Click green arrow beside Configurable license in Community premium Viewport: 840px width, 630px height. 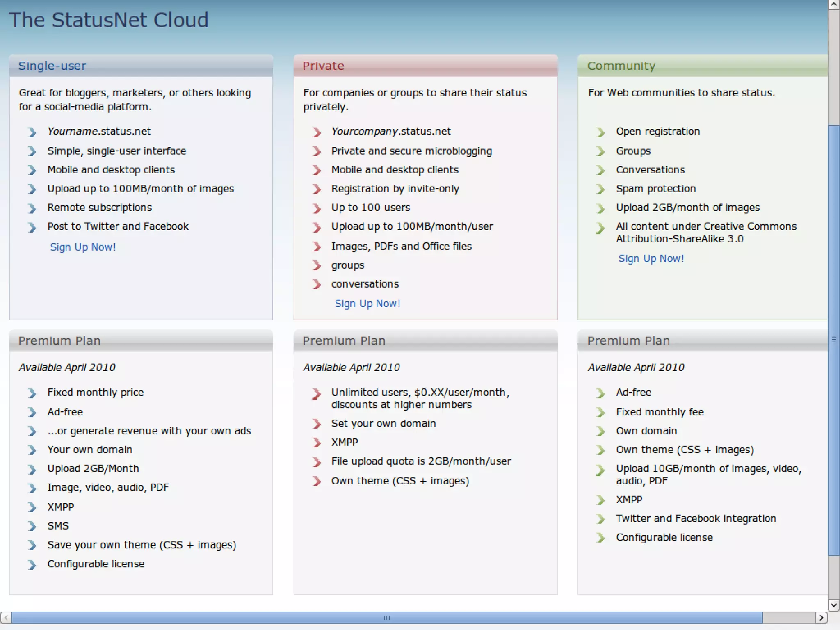click(600, 538)
